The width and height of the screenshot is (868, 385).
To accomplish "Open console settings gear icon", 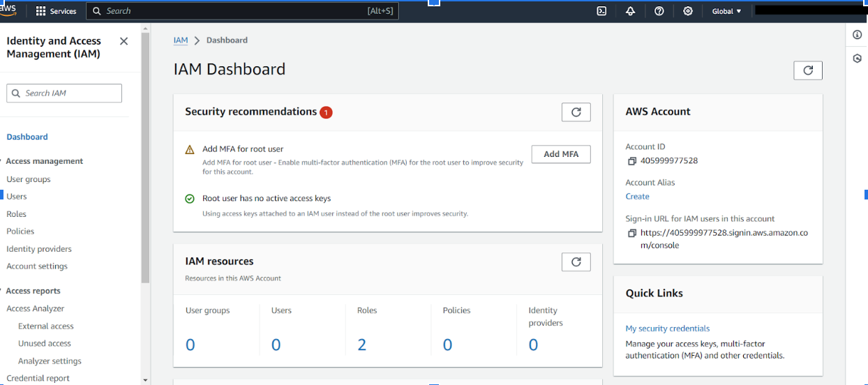I will tap(688, 11).
